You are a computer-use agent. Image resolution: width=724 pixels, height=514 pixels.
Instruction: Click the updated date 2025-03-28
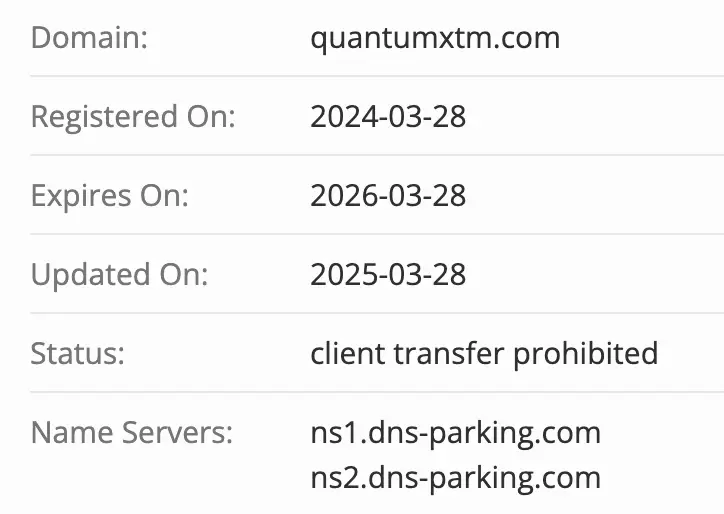pyautogui.click(x=388, y=274)
